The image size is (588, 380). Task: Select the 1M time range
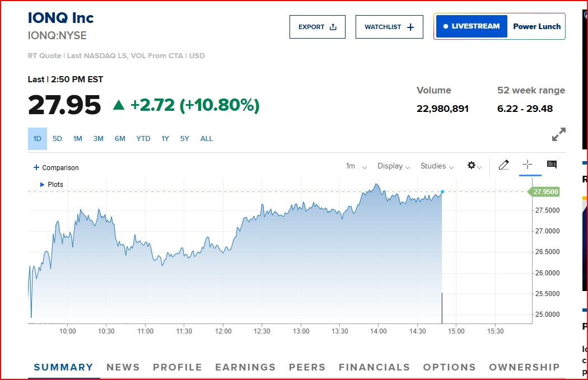[x=78, y=139]
